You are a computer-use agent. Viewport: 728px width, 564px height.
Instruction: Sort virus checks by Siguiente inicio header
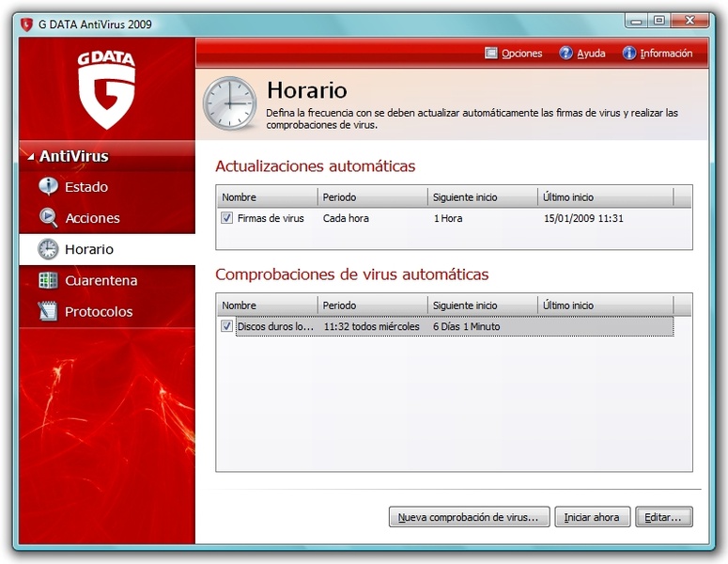[483, 305]
